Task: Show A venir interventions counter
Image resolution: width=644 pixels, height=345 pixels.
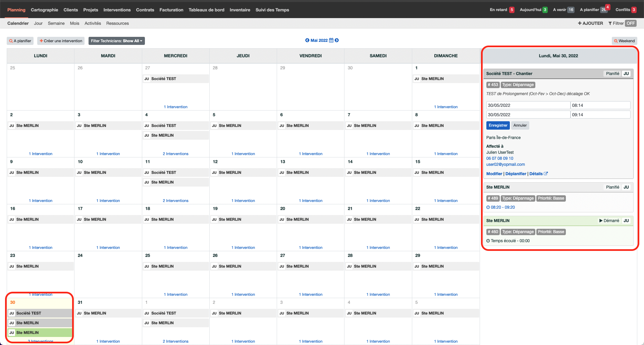Action: pyautogui.click(x=563, y=10)
